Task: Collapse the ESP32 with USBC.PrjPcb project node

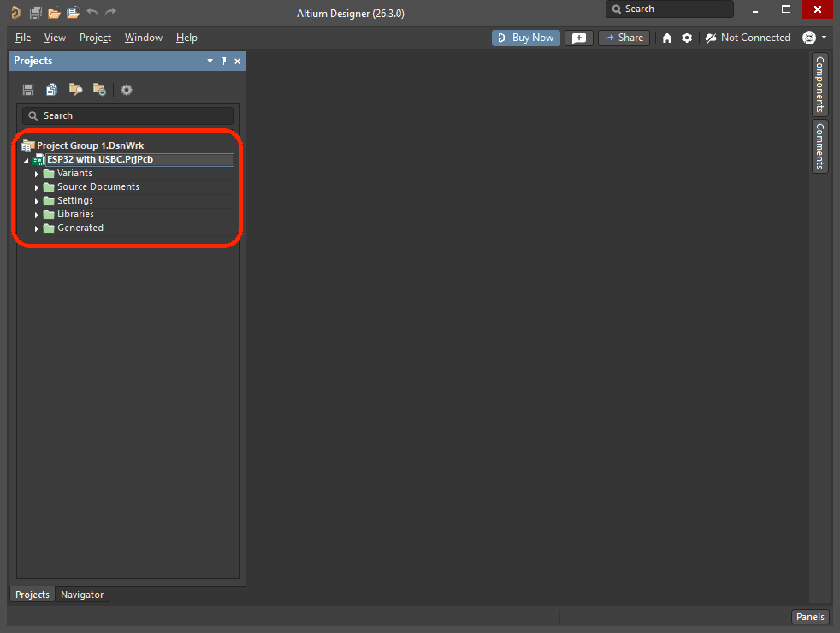Action: click(27, 160)
